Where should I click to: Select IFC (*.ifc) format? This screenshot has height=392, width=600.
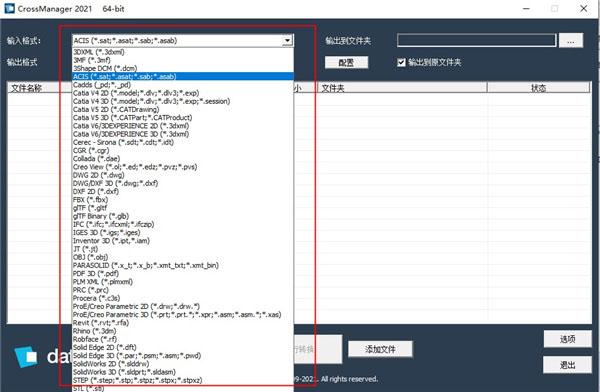pyautogui.click(x=183, y=224)
